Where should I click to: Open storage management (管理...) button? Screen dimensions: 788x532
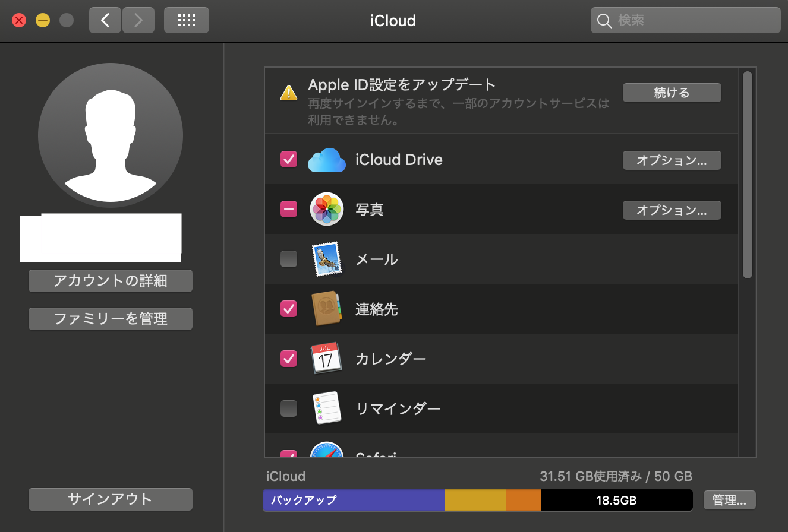[x=729, y=500]
